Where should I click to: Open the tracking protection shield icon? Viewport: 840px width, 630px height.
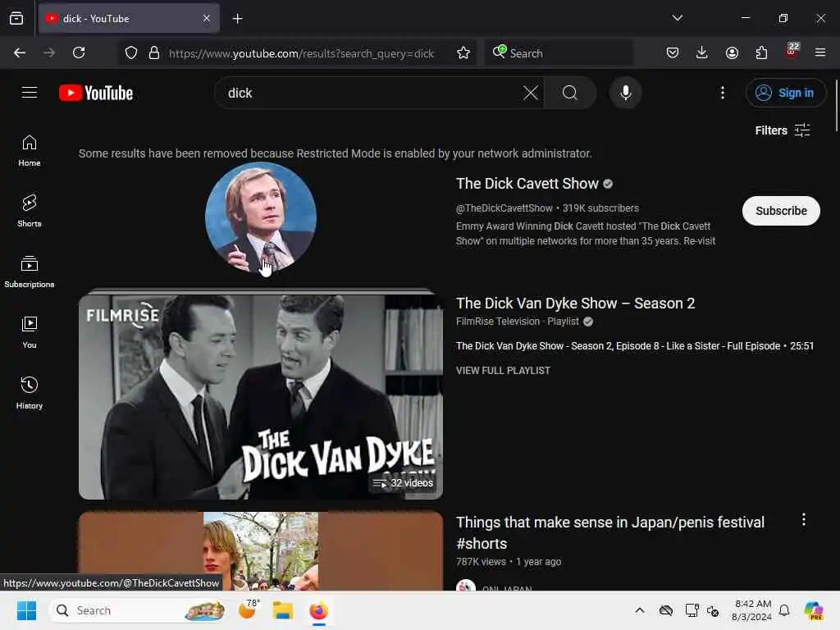click(x=131, y=52)
